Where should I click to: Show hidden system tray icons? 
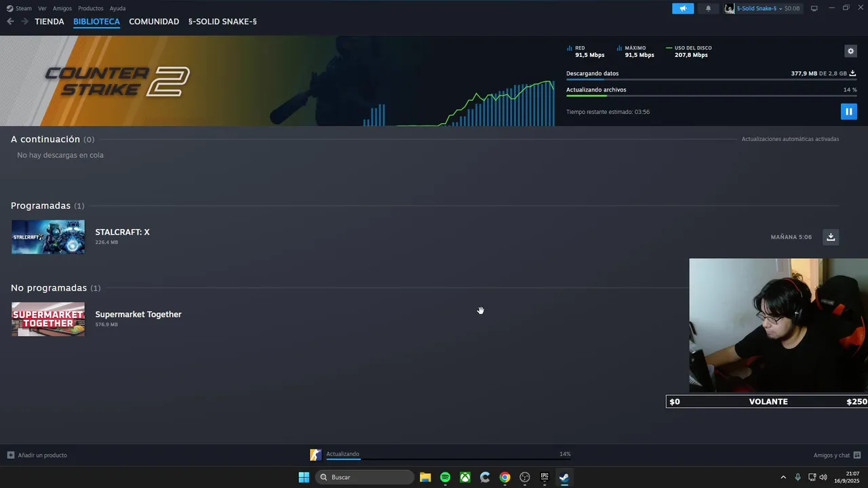pyautogui.click(x=783, y=477)
